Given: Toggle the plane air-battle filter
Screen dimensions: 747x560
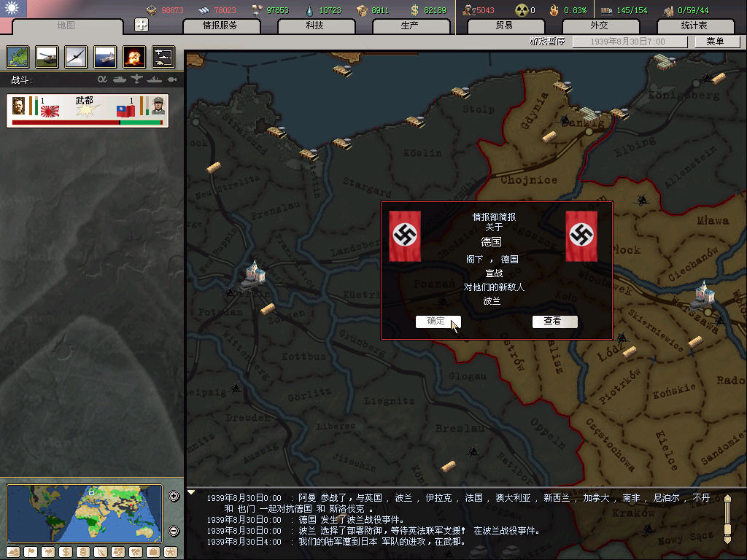Looking at the screenshot, I should (x=136, y=79).
